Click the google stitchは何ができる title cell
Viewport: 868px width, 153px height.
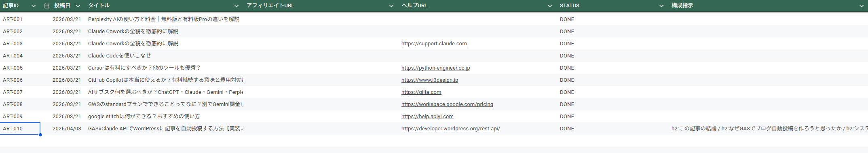tap(164, 117)
